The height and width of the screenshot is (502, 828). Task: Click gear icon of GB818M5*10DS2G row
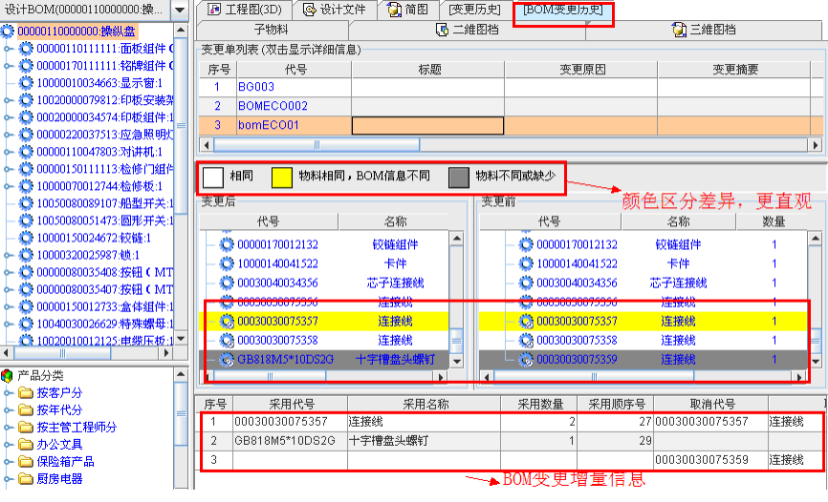[227, 358]
